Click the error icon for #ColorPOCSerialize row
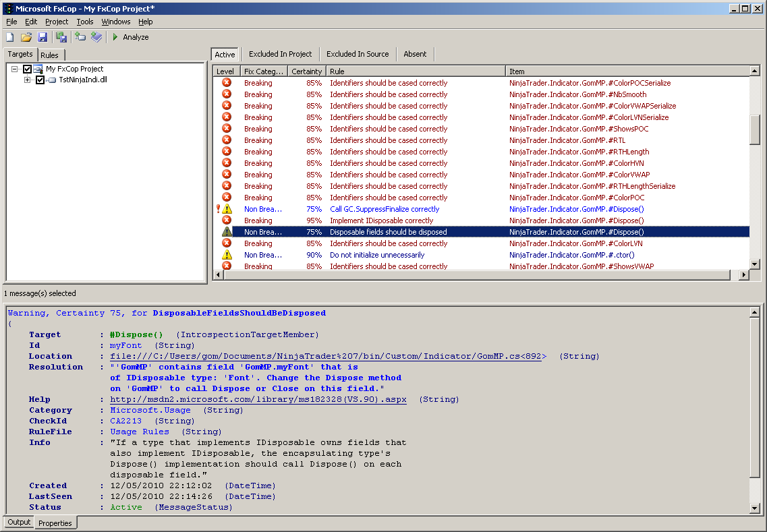This screenshot has height=532, width=767. pos(227,83)
